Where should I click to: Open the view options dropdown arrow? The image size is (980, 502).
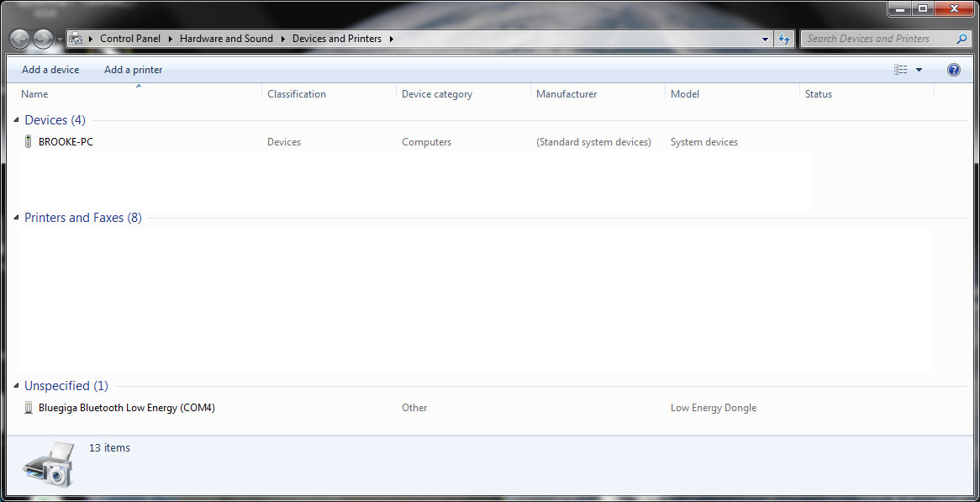point(919,70)
